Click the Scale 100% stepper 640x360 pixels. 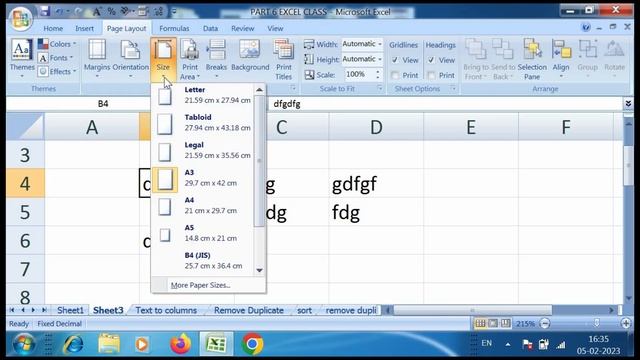click(x=378, y=74)
